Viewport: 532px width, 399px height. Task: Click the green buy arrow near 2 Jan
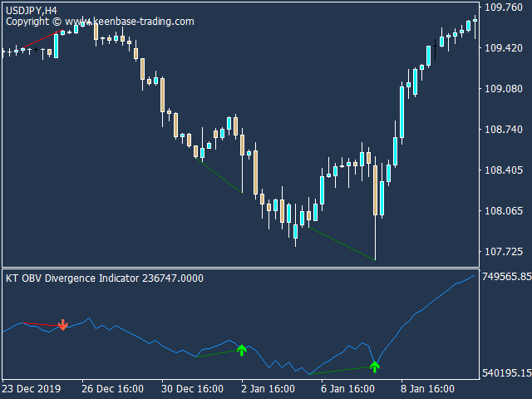(x=242, y=350)
